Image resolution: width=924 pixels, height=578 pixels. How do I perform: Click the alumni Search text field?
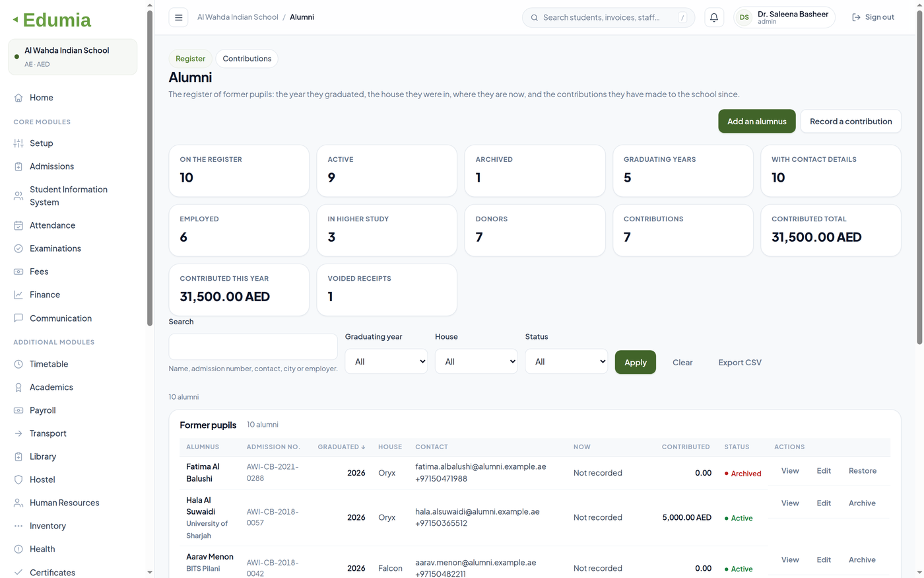pyautogui.click(x=253, y=347)
